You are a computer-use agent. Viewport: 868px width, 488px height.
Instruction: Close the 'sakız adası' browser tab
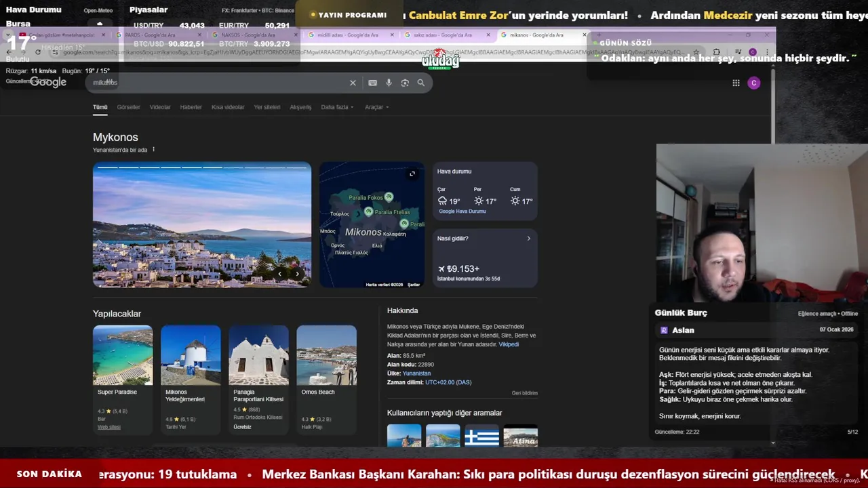click(488, 35)
